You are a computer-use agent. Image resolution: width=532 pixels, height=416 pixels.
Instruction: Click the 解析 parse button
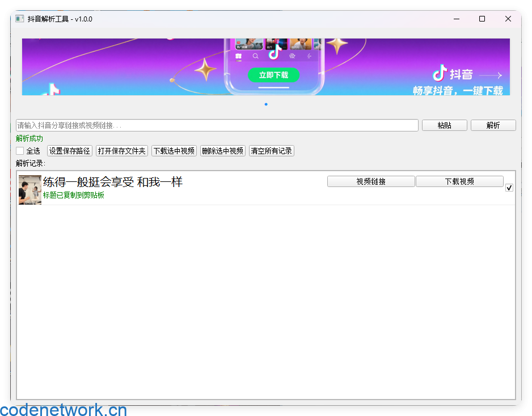click(493, 125)
